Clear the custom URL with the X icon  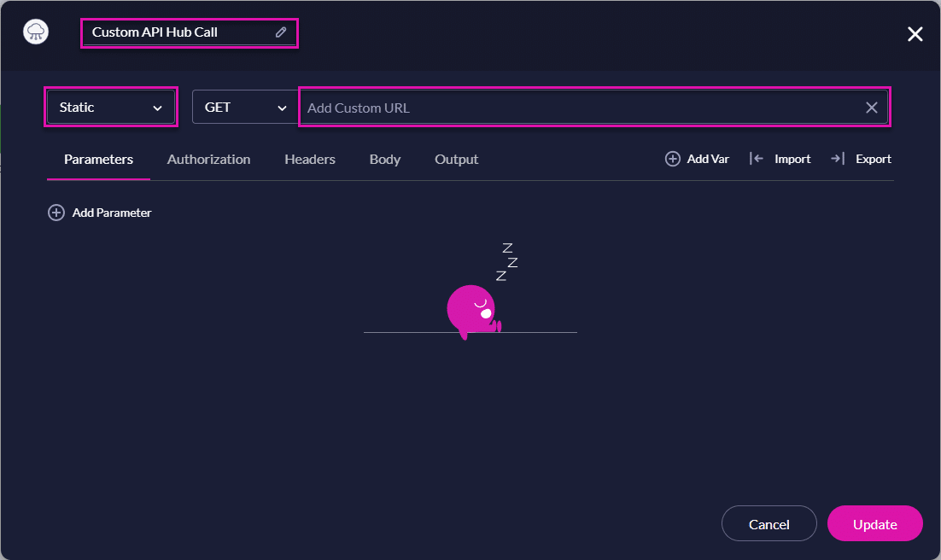pyautogui.click(x=871, y=108)
